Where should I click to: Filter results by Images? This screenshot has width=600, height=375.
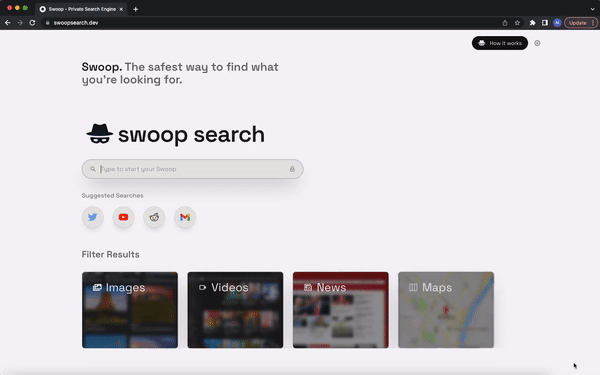pos(130,310)
